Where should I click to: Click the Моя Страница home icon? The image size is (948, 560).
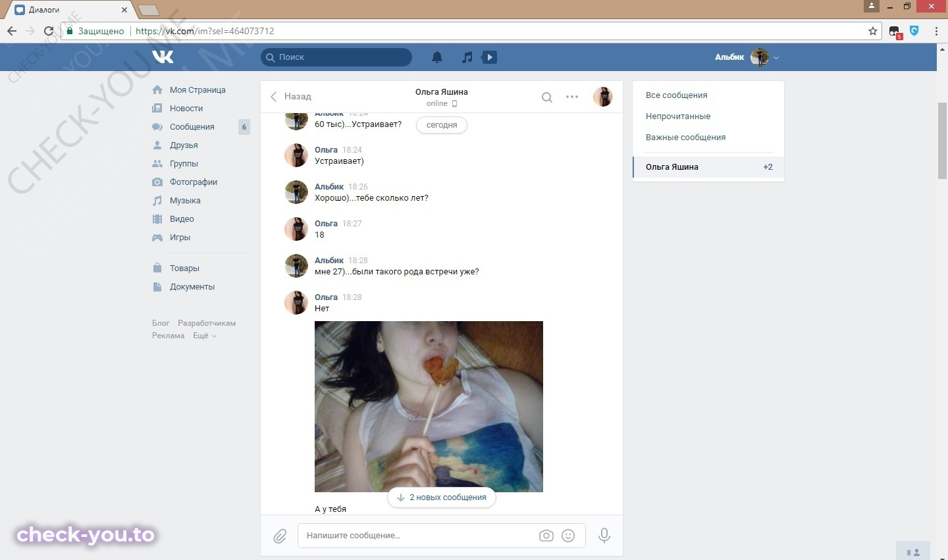tap(157, 89)
